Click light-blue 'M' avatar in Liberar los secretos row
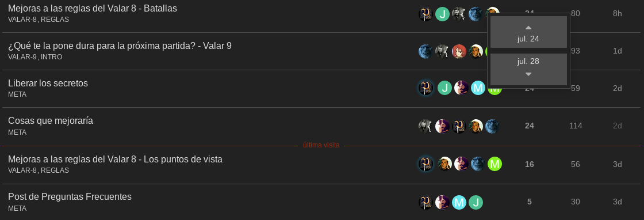The width and height of the screenshot is (644, 220). click(478, 88)
